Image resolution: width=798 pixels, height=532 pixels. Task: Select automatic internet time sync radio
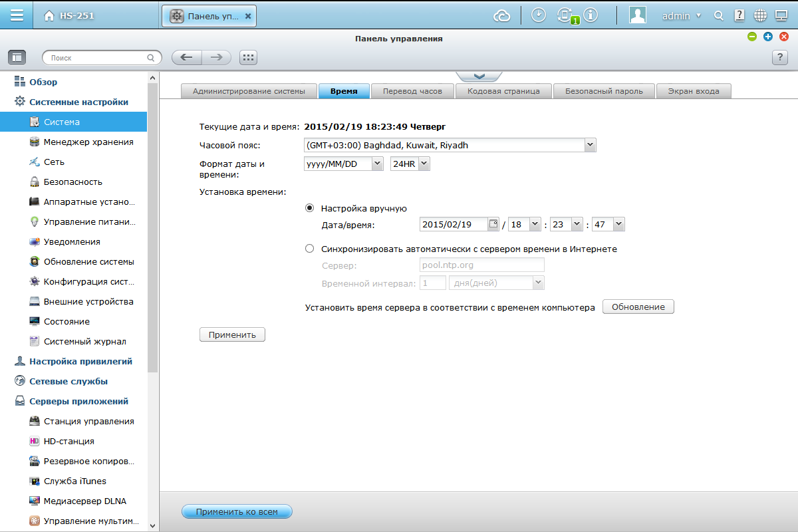(x=309, y=249)
